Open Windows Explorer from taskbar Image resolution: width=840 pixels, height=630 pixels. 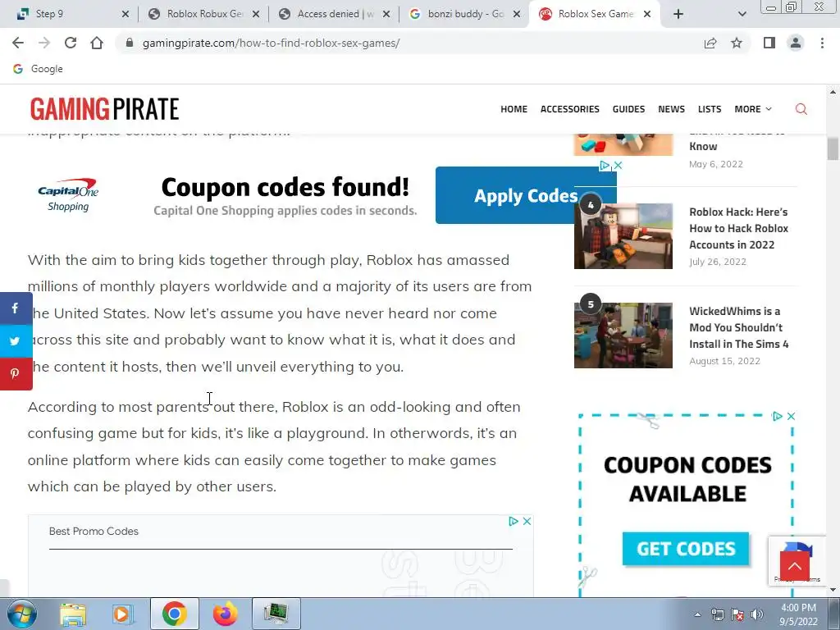pos(73,614)
